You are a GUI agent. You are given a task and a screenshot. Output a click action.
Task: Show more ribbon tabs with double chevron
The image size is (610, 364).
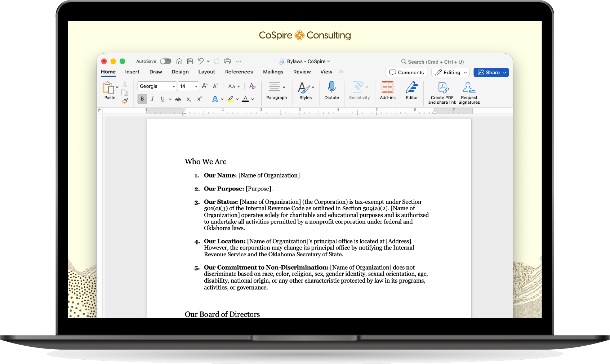pos(341,72)
